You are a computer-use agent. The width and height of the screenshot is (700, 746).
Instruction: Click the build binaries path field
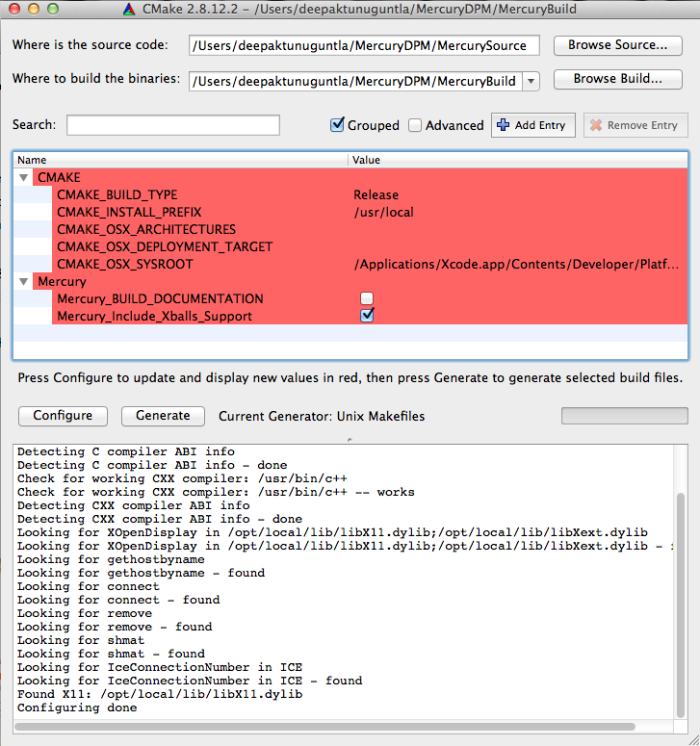355,81
